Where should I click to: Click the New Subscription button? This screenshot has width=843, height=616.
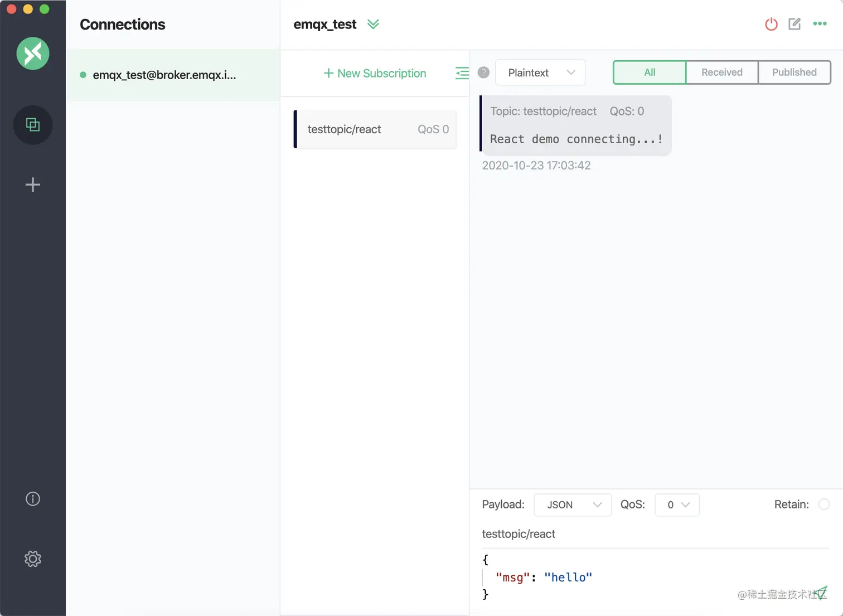375,74
